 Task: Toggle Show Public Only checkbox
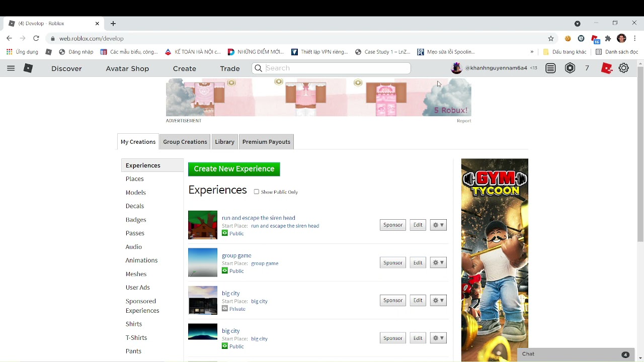(257, 192)
